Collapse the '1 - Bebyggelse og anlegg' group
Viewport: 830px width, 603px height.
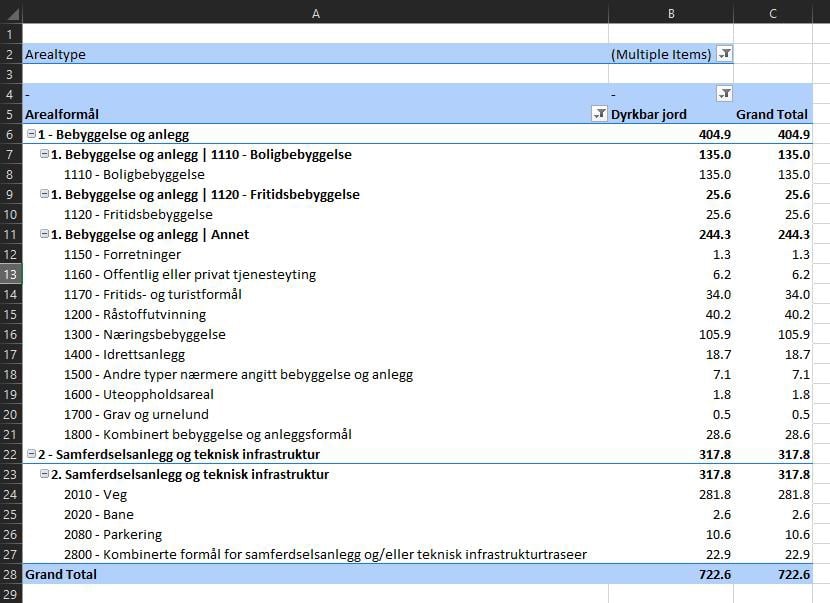click(x=31, y=134)
